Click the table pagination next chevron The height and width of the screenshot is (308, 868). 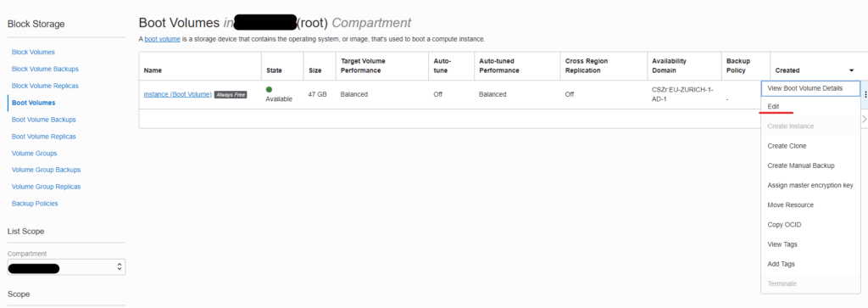864,119
